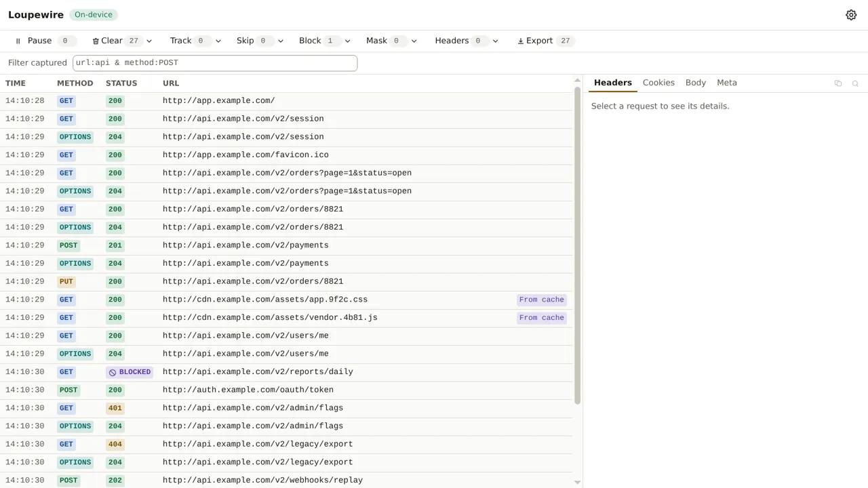The image size is (868, 488).
Task: Switch to the Meta tab
Action: pyautogui.click(x=727, y=83)
